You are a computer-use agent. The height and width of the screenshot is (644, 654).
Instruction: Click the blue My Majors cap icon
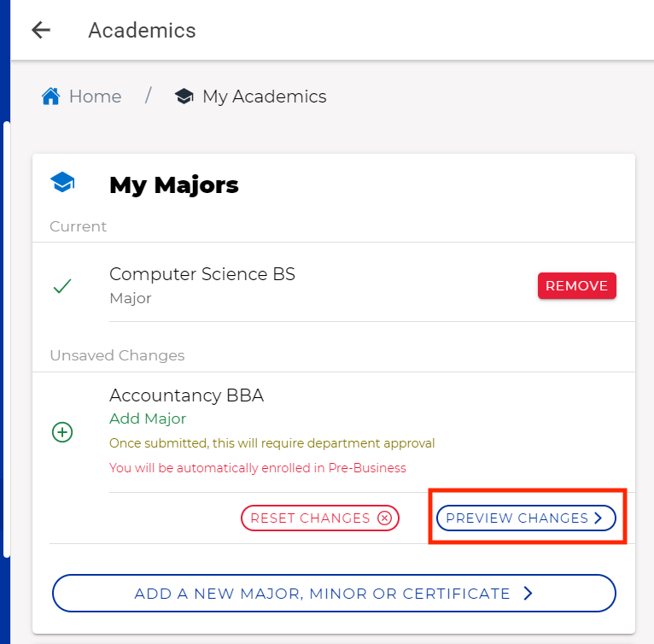(x=62, y=182)
